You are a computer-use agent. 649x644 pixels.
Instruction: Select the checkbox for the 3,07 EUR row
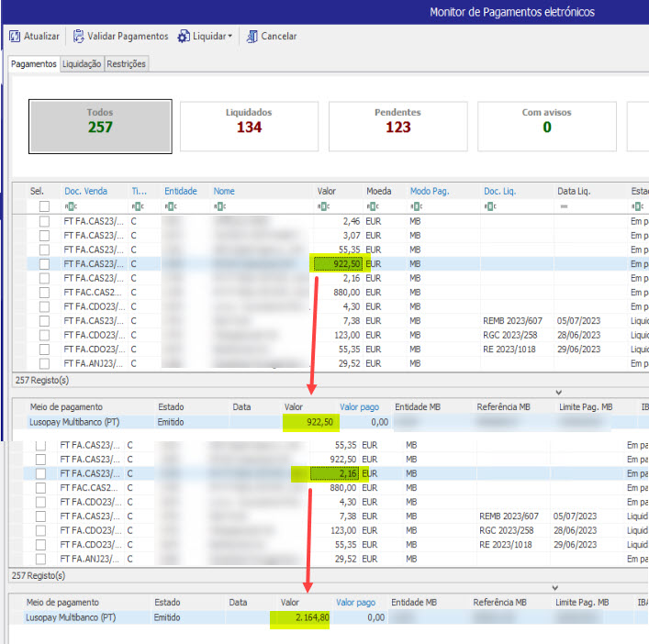(44, 236)
